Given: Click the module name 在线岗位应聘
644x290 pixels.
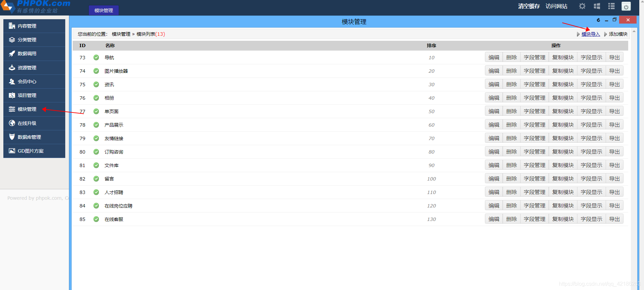Looking at the screenshot, I should tap(118, 206).
